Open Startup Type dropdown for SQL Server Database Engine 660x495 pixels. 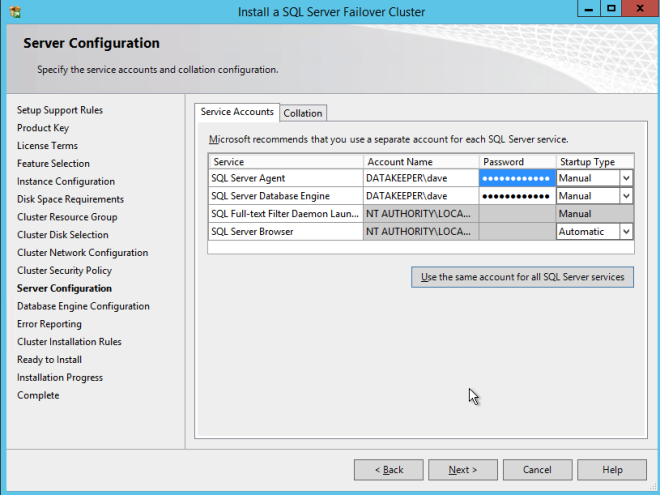click(626, 196)
